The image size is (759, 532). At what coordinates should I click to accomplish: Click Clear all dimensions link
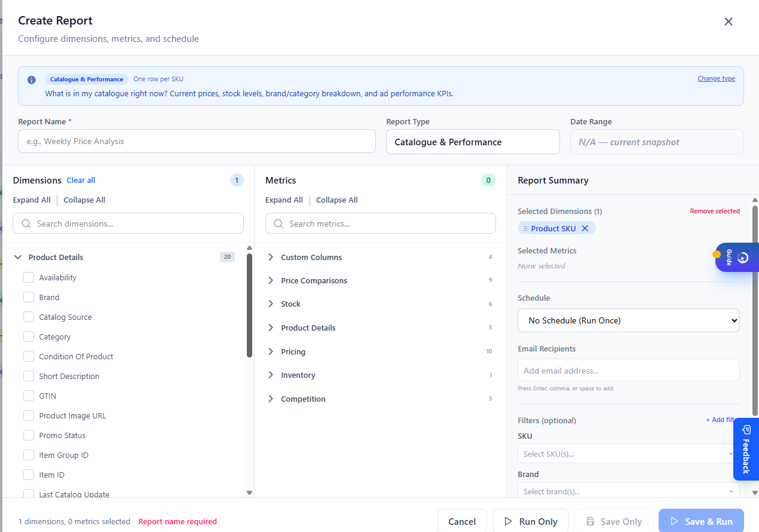pos(81,180)
